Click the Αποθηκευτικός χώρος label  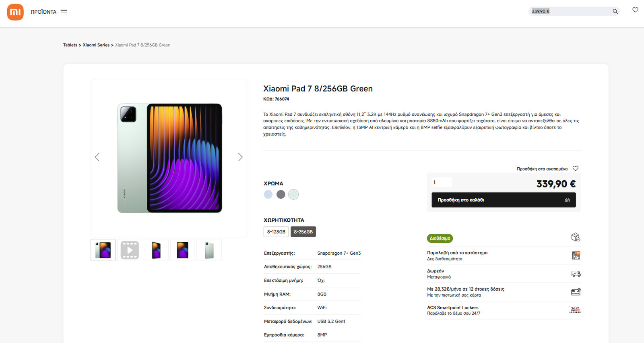tap(288, 267)
